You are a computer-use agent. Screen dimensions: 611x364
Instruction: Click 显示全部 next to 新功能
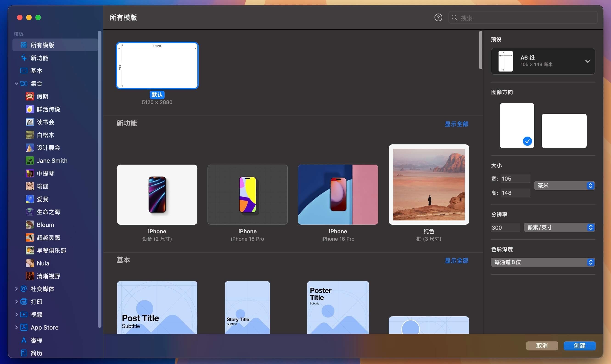tap(456, 124)
